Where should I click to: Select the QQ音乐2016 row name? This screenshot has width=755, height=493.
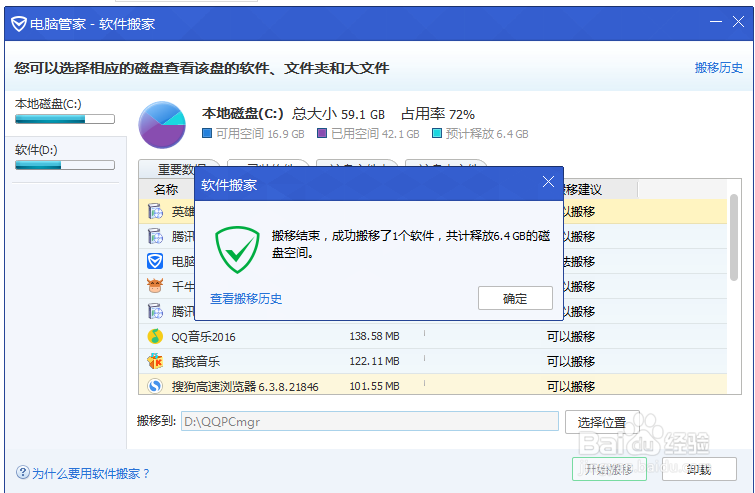[x=204, y=337]
